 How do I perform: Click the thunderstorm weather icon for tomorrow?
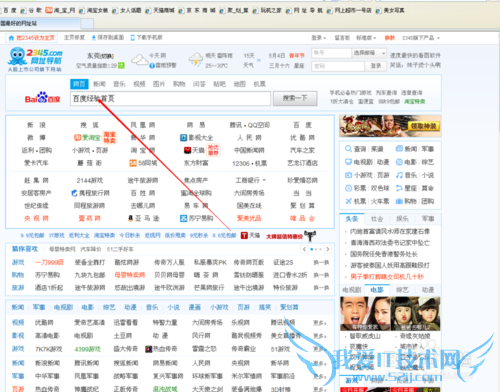click(196, 60)
